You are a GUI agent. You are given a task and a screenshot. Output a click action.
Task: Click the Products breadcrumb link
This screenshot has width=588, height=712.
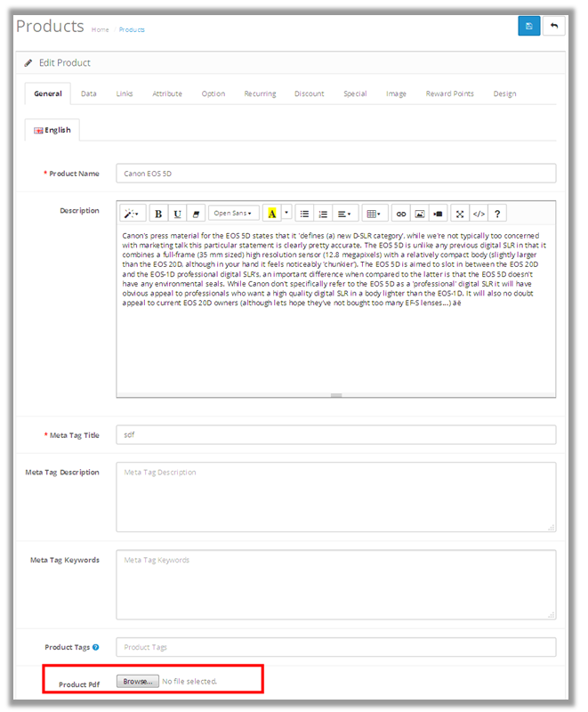[132, 29]
